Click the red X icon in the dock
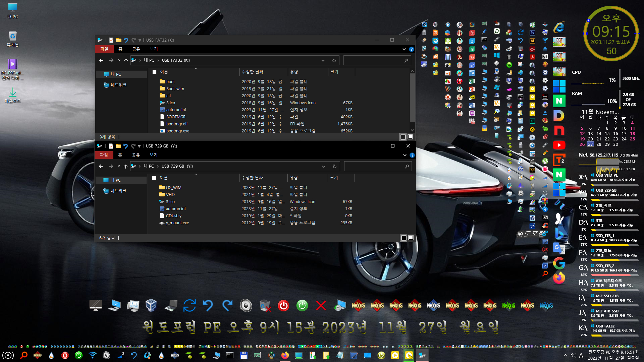This screenshot has width=644, height=362. [x=321, y=305]
